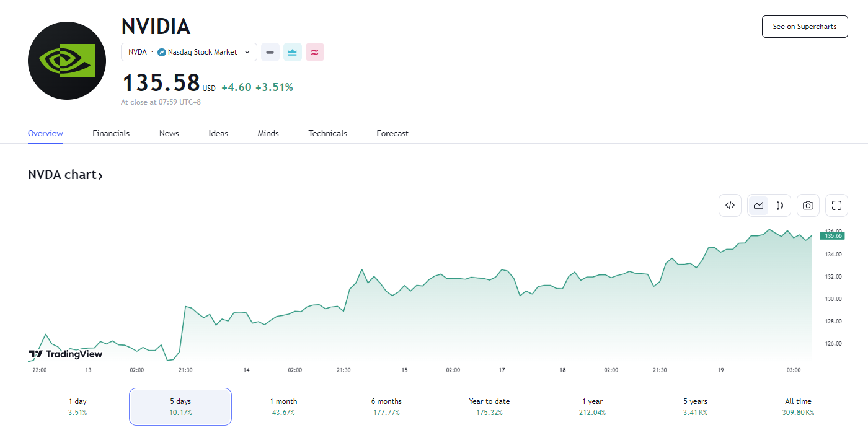This screenshot has width=868, height=438.
Task: Switch to candlestick chart view
Action: pos(780,206)
